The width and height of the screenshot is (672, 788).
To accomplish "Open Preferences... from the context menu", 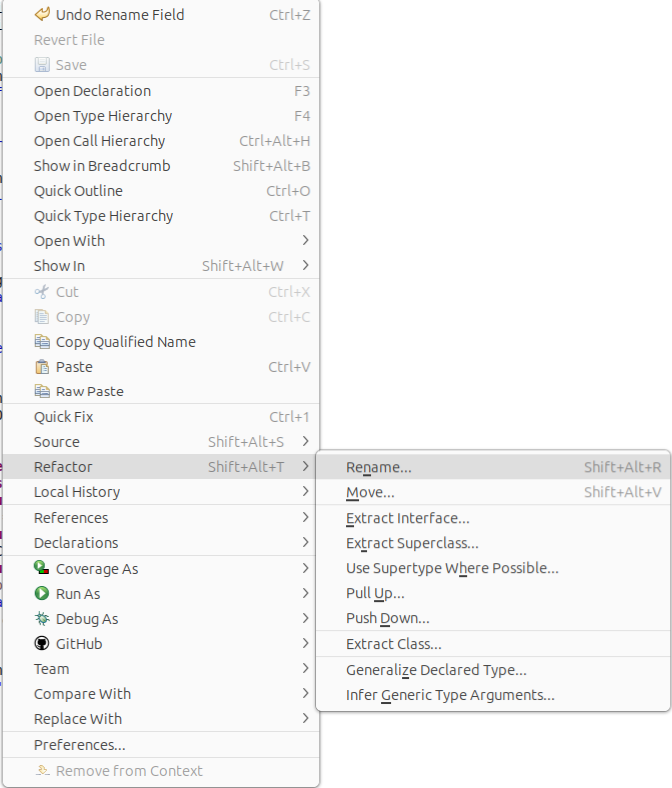I will (80, 745).
